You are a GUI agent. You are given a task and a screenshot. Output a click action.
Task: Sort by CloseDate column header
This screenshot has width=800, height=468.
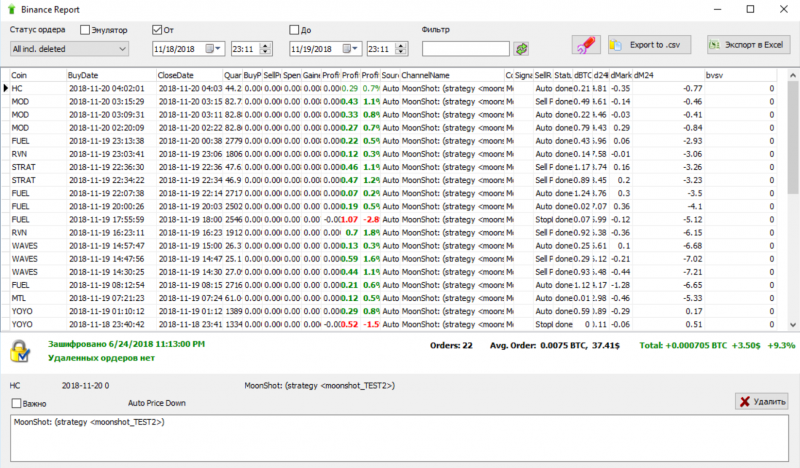[x=189, y=75]
